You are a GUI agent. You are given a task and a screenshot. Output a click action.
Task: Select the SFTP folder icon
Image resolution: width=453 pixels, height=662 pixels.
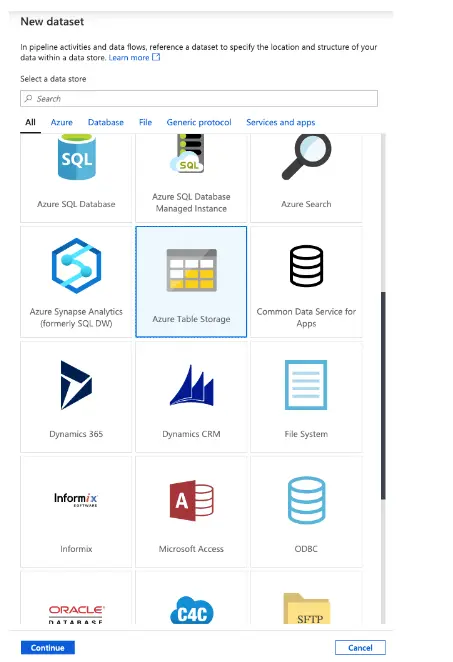(x=307, y=608)
